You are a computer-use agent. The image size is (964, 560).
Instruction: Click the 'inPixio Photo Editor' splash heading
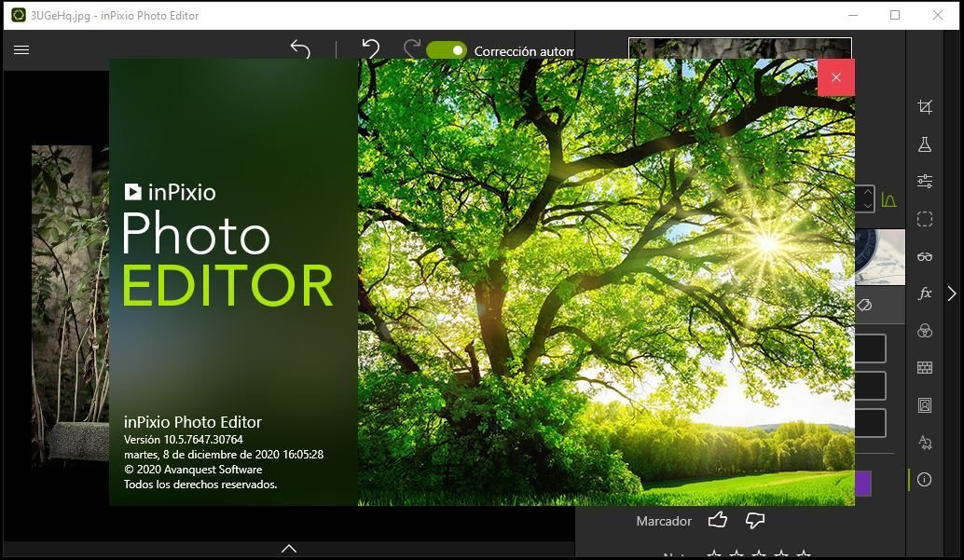[x=192, y=422]
